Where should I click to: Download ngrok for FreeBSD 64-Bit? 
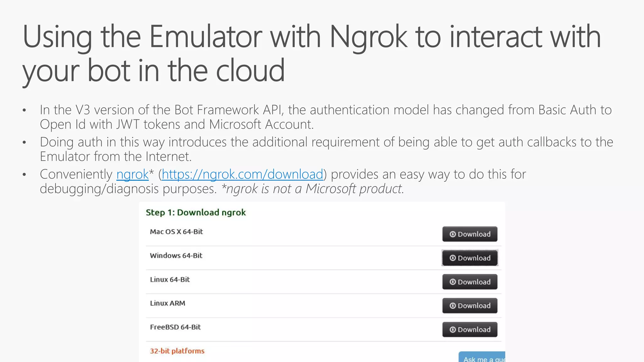point(470,330)
